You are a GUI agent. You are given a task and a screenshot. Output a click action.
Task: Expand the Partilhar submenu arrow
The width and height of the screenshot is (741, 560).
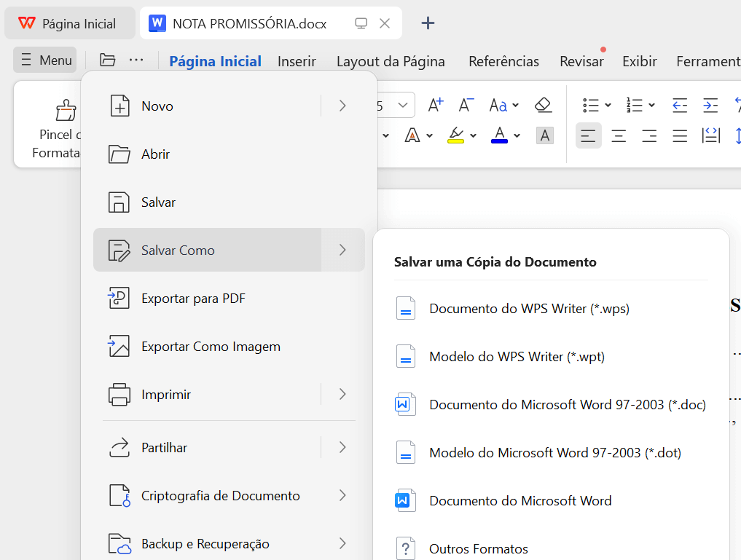click(343, 447)
